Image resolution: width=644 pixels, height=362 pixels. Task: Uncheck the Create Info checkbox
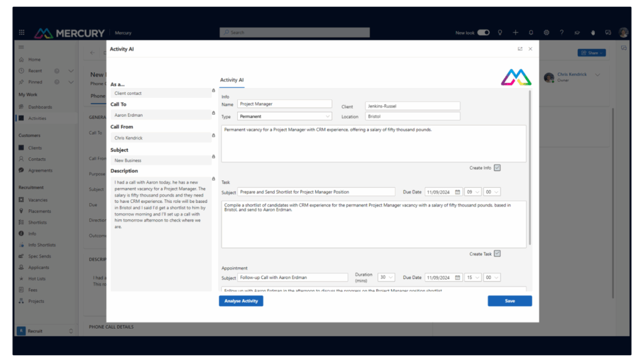tap(497, 168)
